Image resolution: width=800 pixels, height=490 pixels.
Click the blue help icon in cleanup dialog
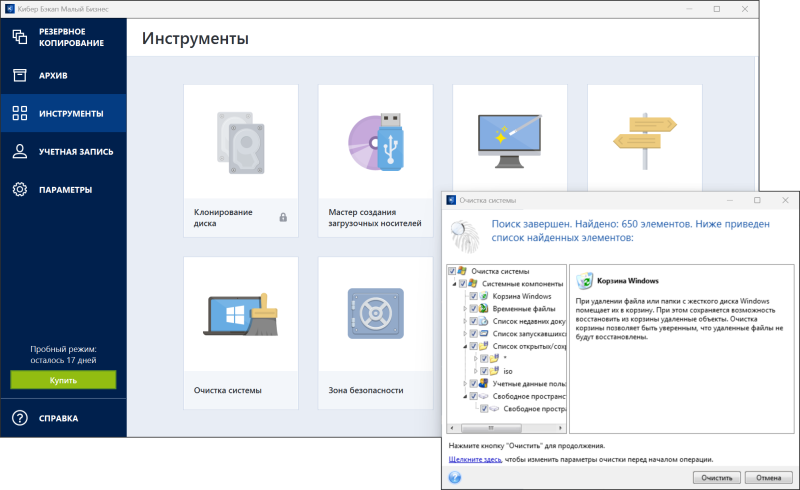pyautogui.click(x=455, y=477)
